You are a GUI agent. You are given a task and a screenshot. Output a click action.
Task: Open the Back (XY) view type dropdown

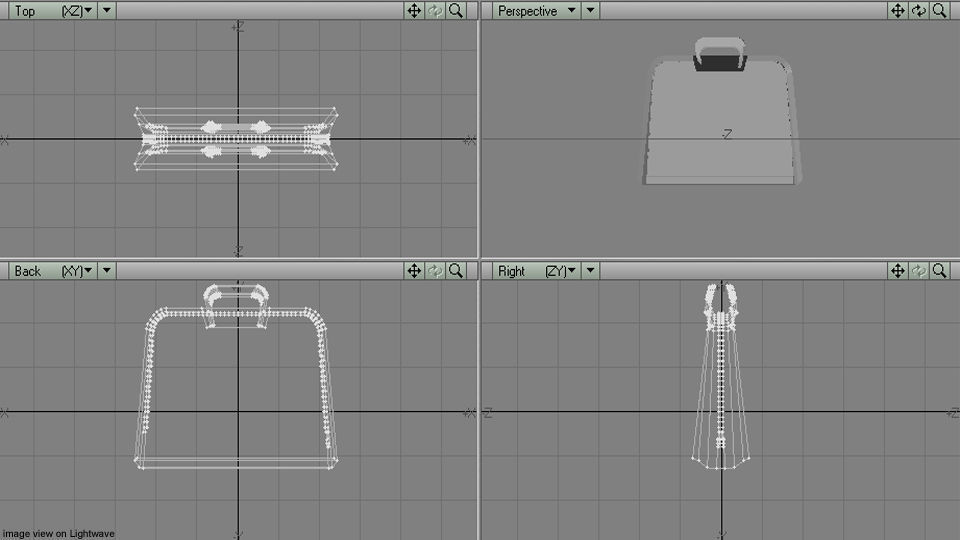tap(52, 271)
